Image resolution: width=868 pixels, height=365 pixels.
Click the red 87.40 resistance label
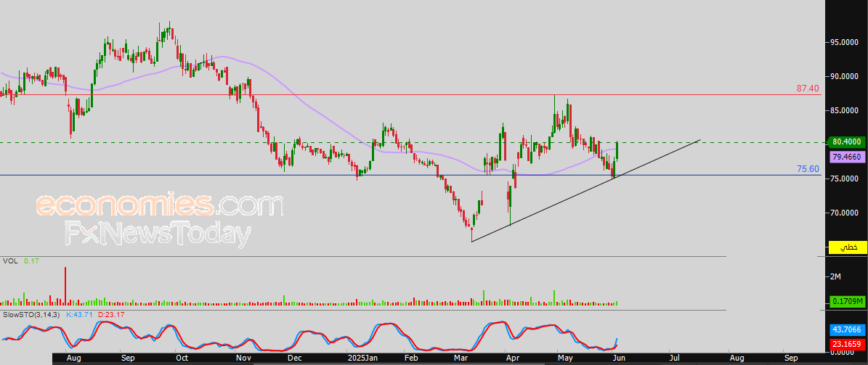[808, 89]
